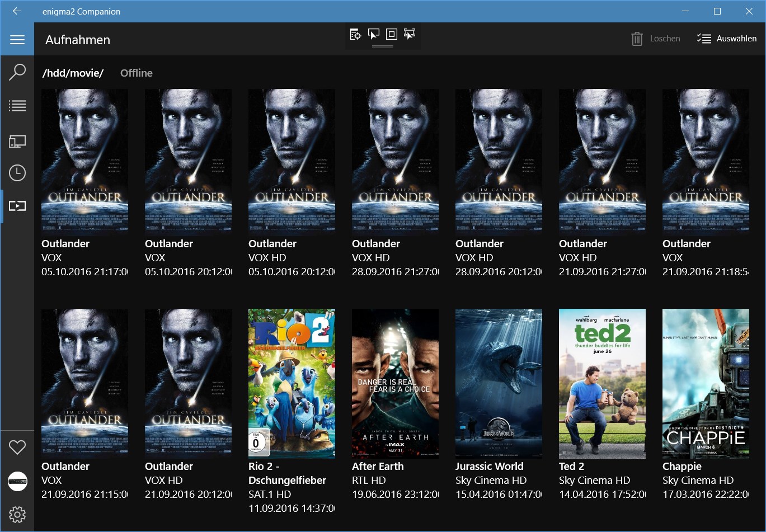This screenshot has height=532, width=766.
Task: Click the Ted 2 title text
Action: point(571,466)
